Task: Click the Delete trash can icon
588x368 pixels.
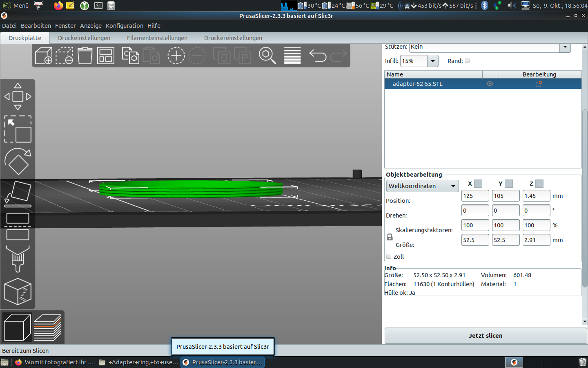Action: click(85, 56)
